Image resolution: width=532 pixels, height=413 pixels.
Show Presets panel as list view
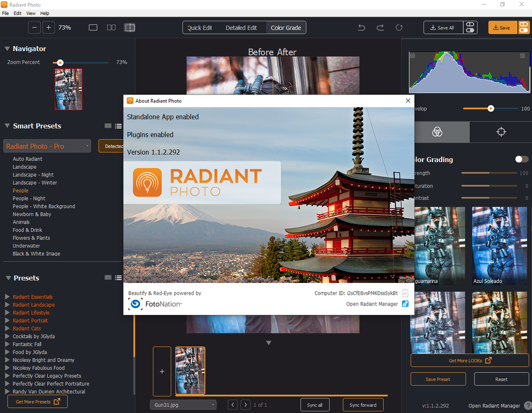pos(118,278)
